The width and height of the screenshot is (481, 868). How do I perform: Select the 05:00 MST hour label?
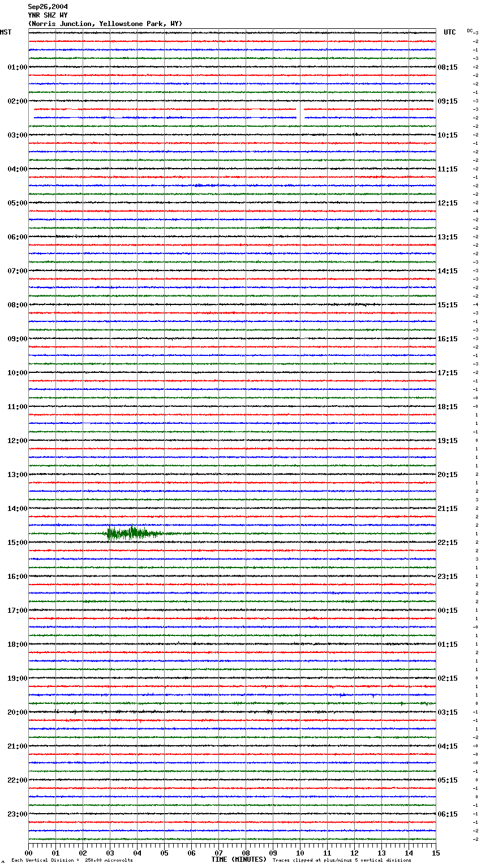point(18,203)
